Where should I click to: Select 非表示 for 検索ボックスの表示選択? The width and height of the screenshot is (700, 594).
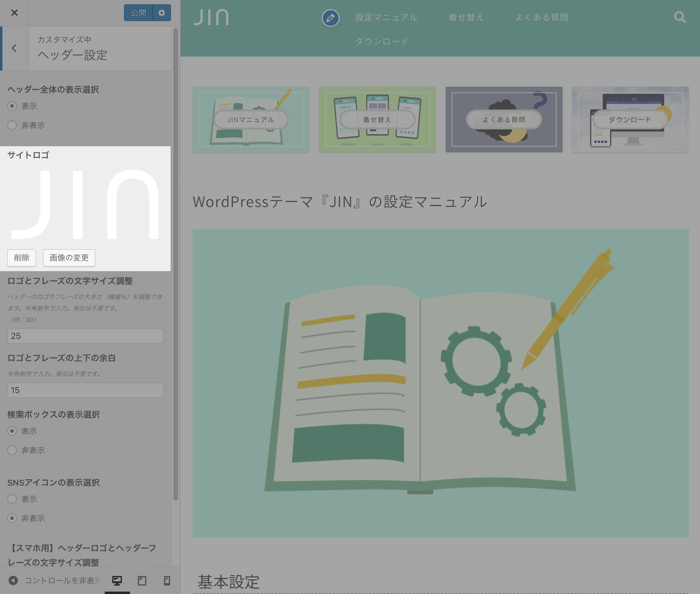coord(12,450)
